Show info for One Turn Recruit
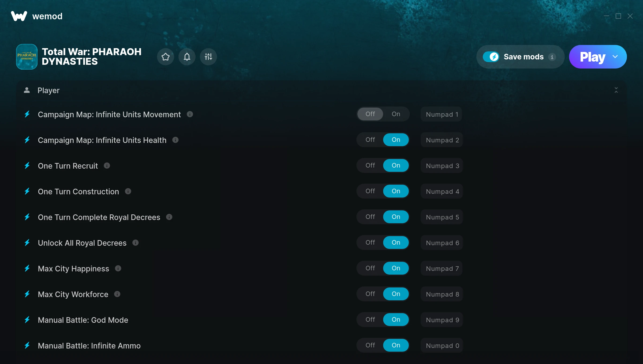This screenshot has height=364, width=643. pos(107,166)
